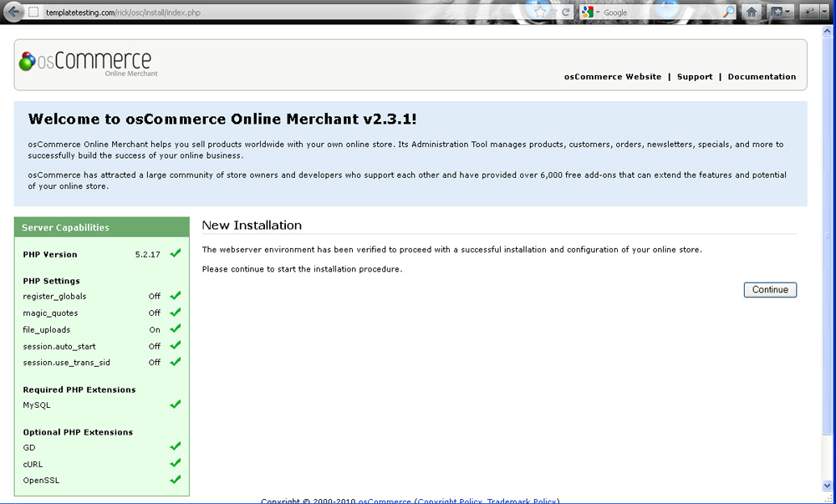Image resolution: width=836 pixels, height=504 pixels.
Task: Click the OpenSSL green checkmark
Action: coord(175,479)
